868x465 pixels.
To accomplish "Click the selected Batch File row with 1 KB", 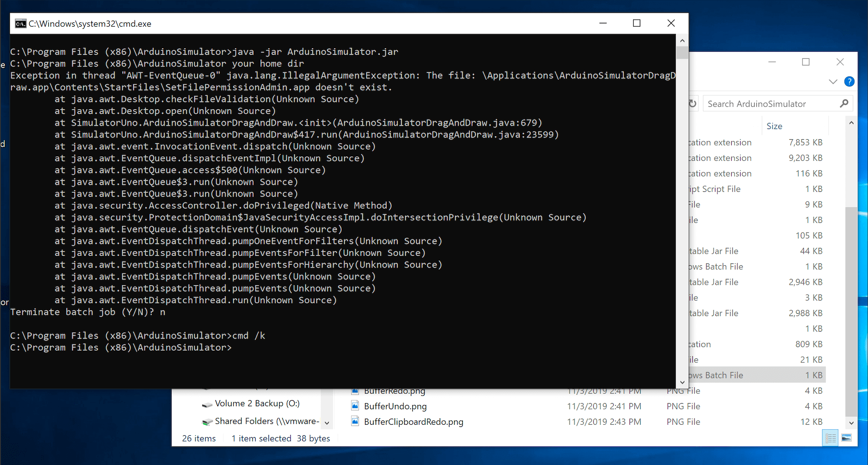I will pyautogui.click(x=757, y=375).
